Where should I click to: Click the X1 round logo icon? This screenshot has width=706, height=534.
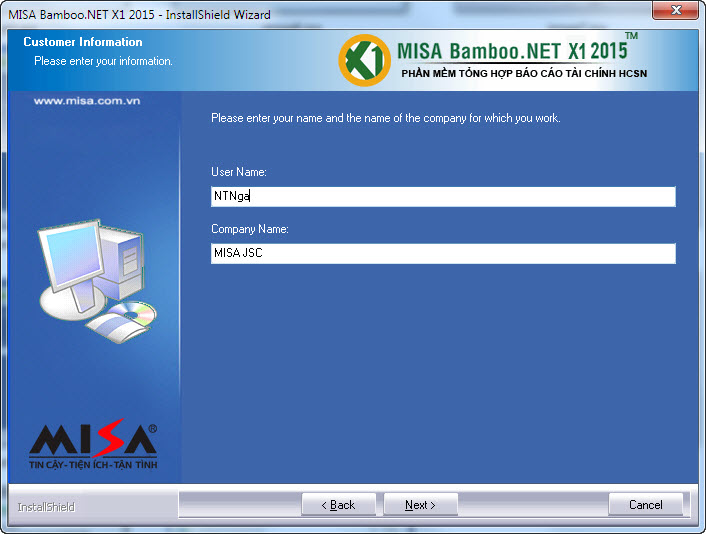click(x=364, y=60)
